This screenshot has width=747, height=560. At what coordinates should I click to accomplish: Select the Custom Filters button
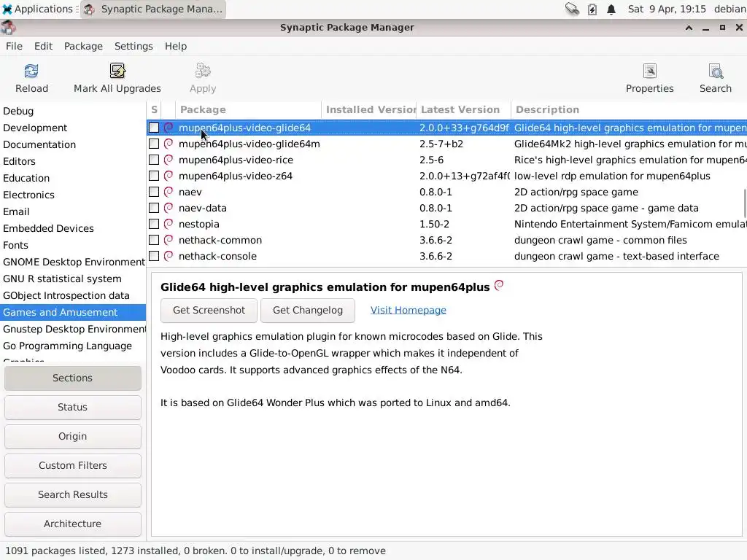[x=73, y=465]
